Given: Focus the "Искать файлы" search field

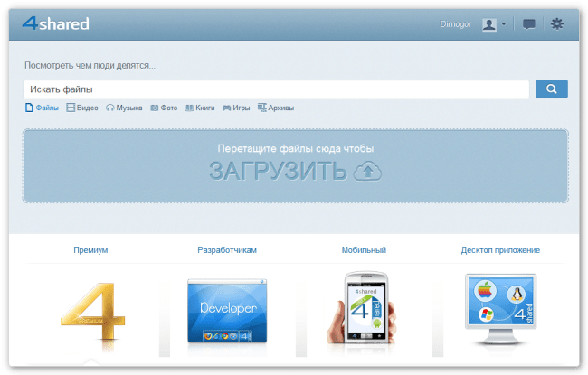Looking at the screenshot, I should 276,89.
